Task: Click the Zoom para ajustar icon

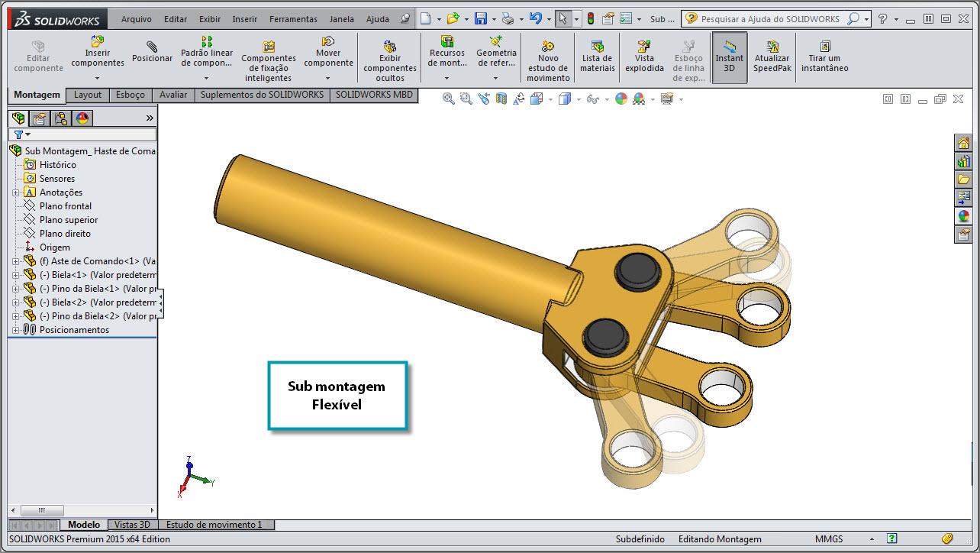Action: click(448, 99)
